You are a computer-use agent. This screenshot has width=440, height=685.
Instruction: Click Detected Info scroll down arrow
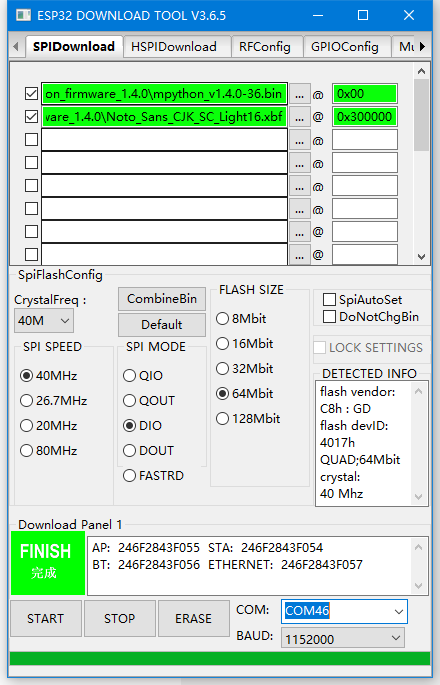pos(418,497)
